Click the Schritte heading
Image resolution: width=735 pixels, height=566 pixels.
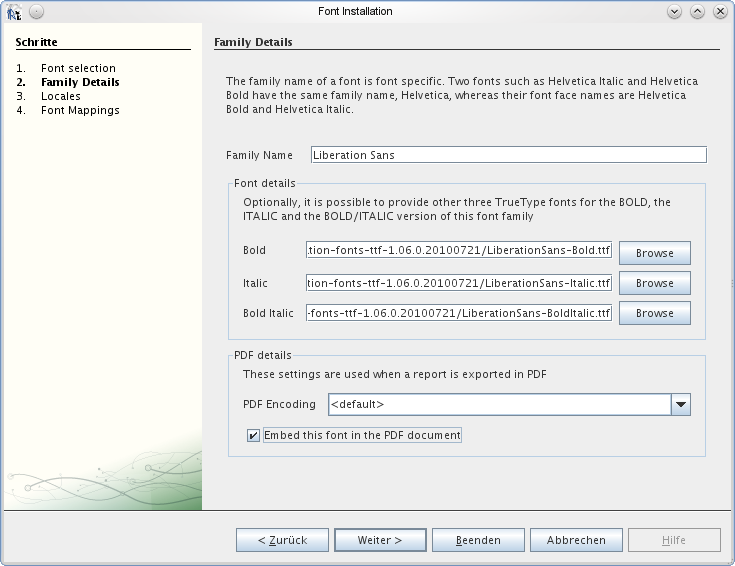pyautogui.click(x=37, y=42)
